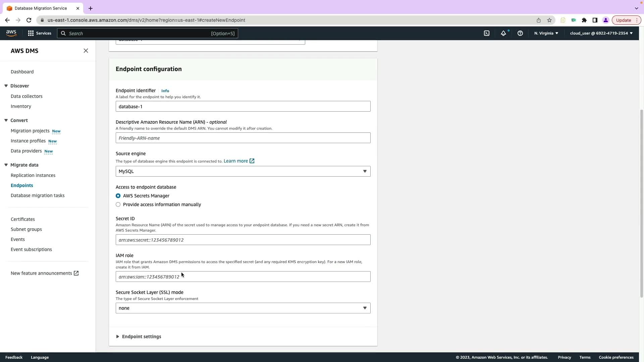Open the browser extensions puzzle icon
The height and width of the screenshot is (362, 644).
[584, 20]
